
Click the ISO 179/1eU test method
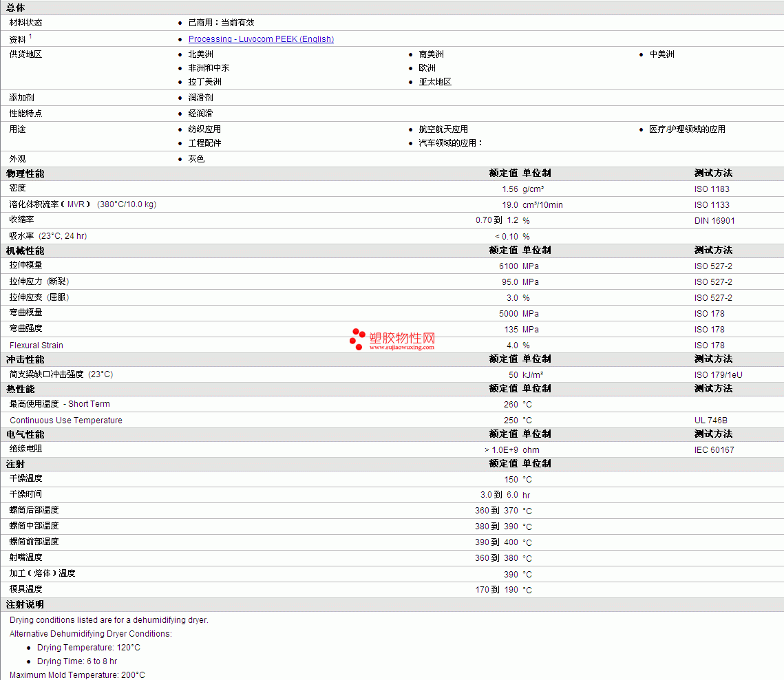coord(718,375)
